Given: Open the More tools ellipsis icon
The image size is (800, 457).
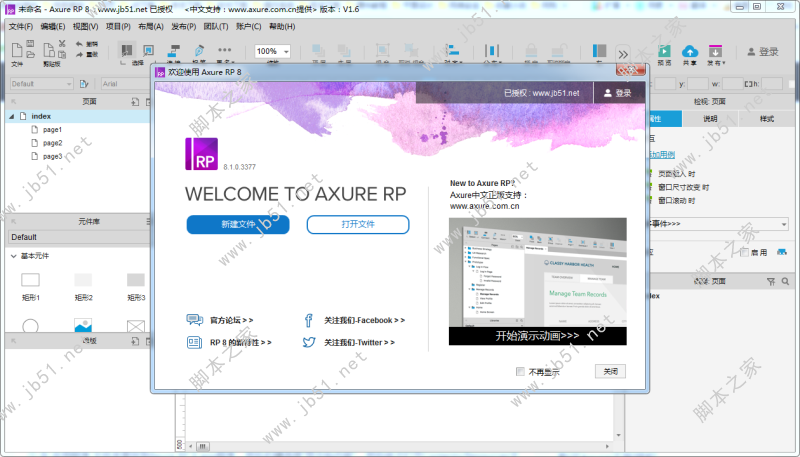Looking at the screenshot, I should pyautogui.click(x=224, y=50).
